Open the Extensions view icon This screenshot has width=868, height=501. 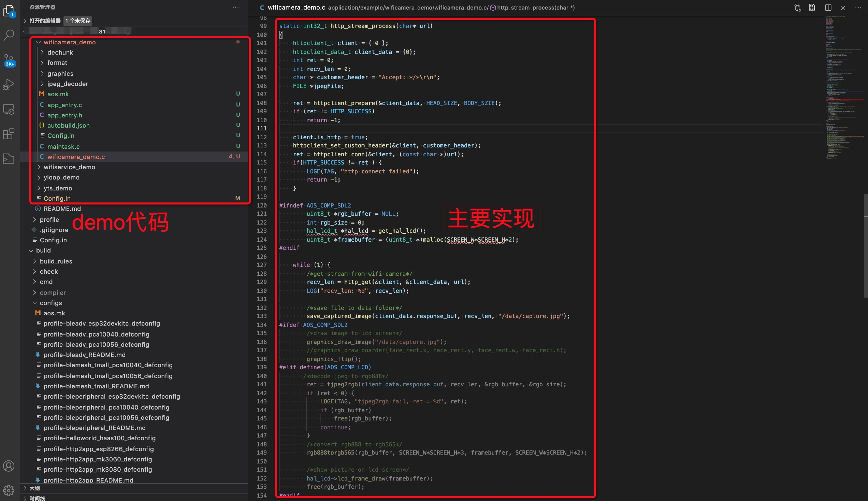pyautogui.click(x=9, y=134)
